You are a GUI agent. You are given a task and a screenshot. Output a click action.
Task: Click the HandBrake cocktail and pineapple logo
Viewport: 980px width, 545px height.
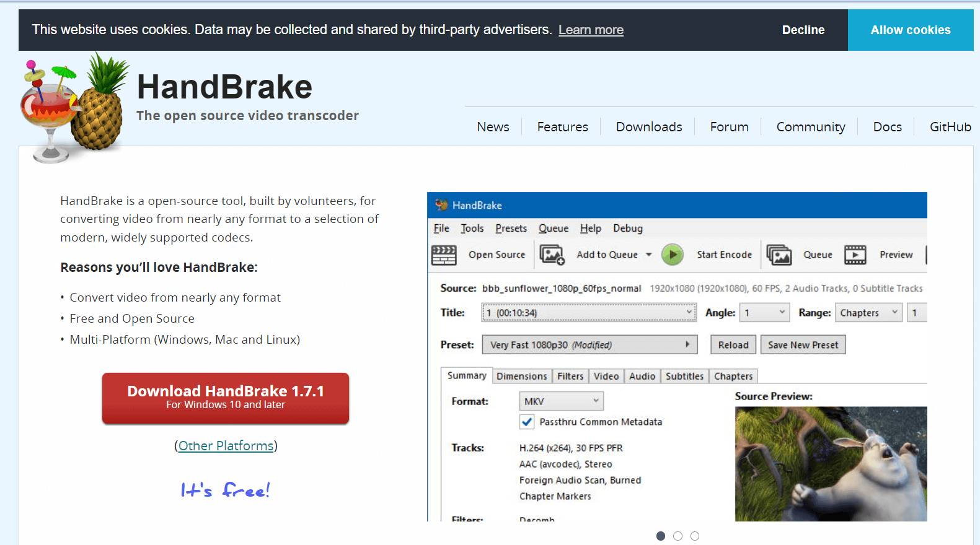point(74,108)
